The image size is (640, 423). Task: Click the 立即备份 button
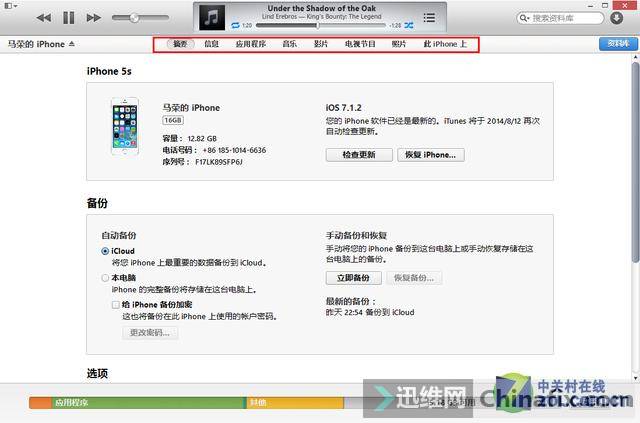(x=353, y=278)
